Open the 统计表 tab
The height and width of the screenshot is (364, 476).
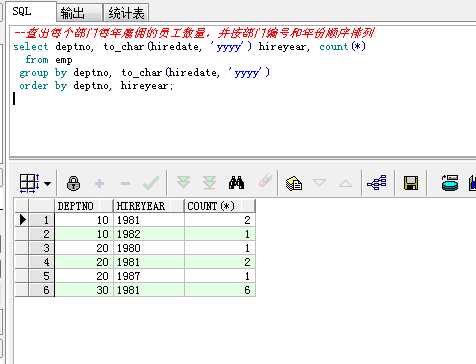tap(126, 13)
